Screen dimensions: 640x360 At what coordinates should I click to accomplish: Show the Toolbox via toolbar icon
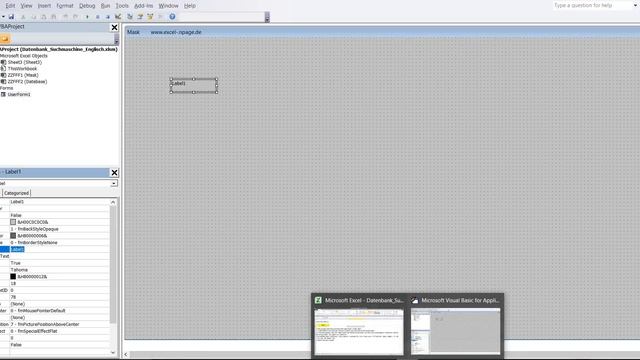[160, 17]
